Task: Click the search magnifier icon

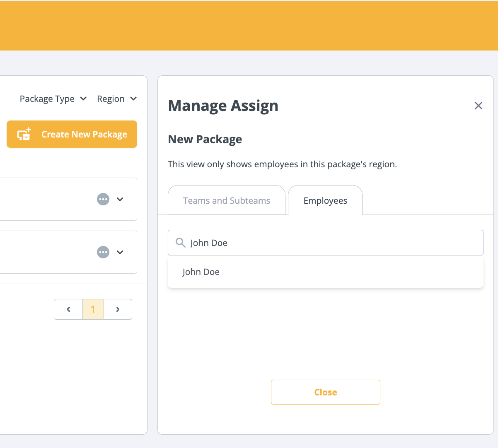Action: pos(180,243)
